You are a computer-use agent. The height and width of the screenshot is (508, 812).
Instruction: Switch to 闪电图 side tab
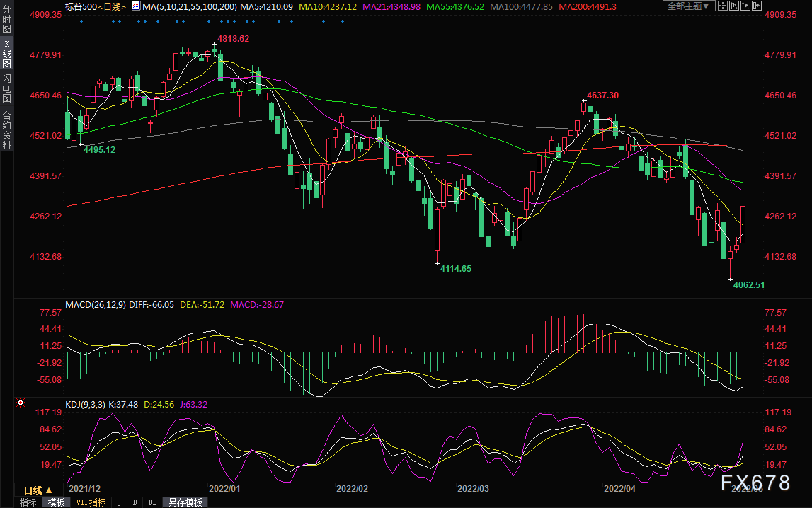[x=6, y=89]
